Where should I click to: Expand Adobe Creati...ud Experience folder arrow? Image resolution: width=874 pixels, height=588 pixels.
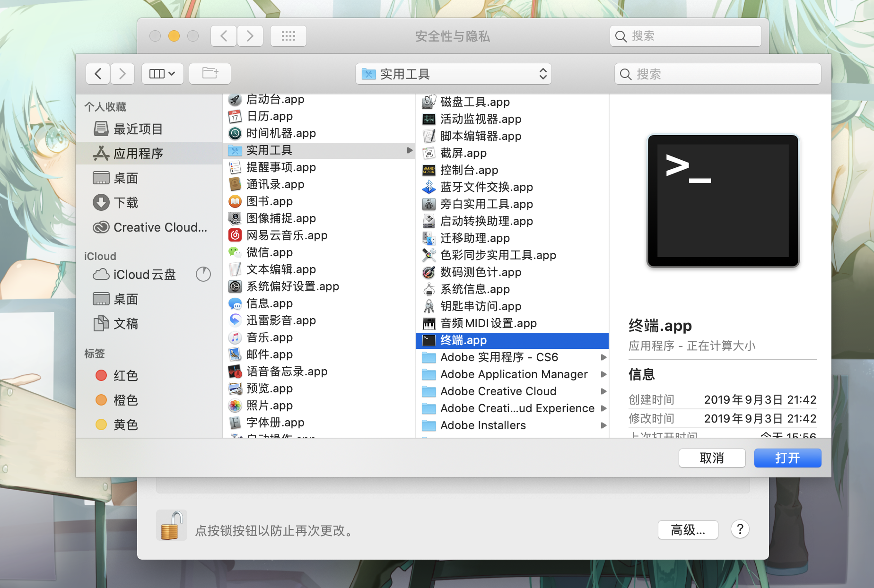click(x=603, y=408)
